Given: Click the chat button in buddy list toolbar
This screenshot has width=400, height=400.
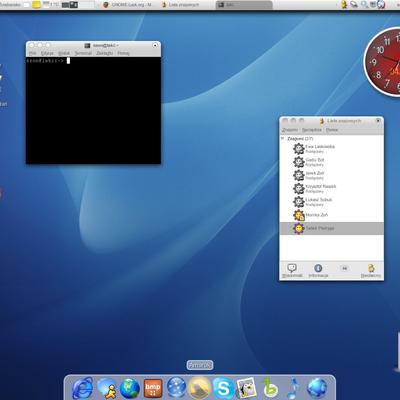Looking at the screenshot, I should coord(345,269).
